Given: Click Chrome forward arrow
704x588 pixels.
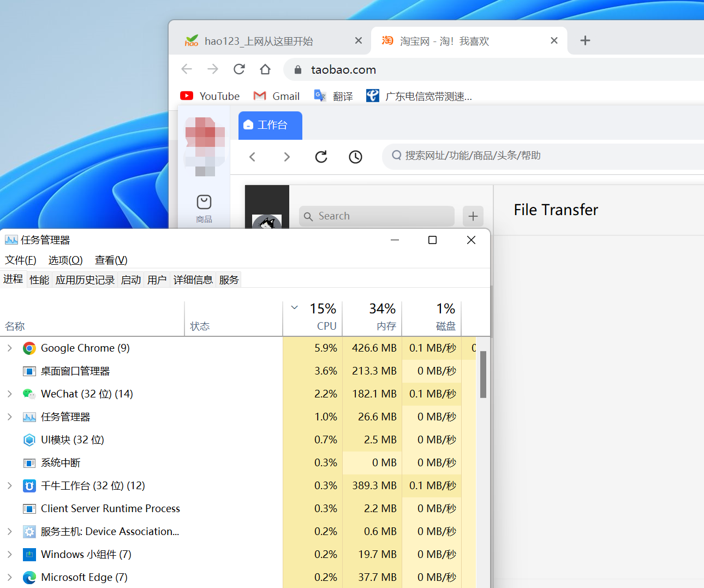Looking at the screenshot, I should 213,69.
